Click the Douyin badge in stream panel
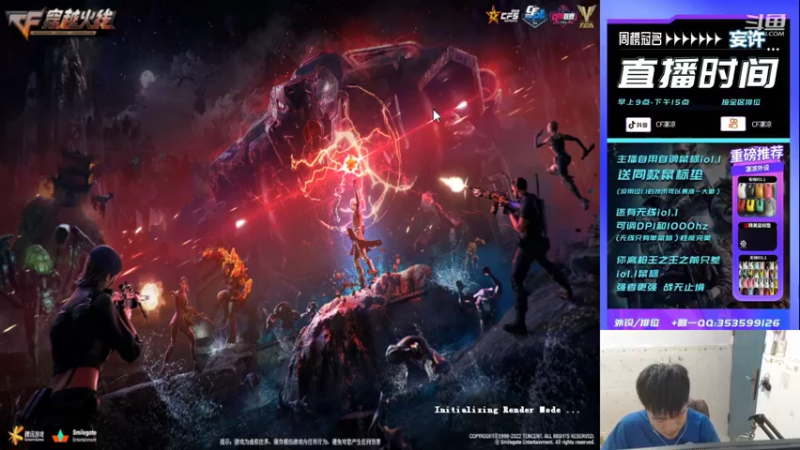The image size is (800, 450). coord(638,124)
